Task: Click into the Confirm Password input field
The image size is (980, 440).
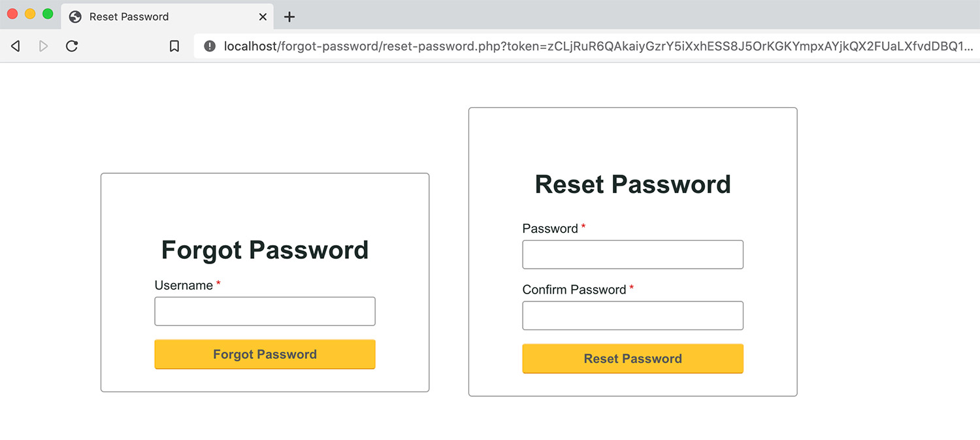Action: [632, 315]
